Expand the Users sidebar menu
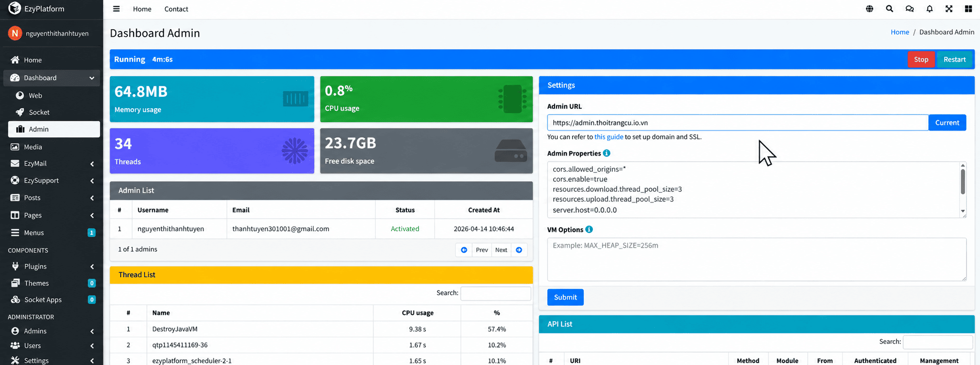 52,345
